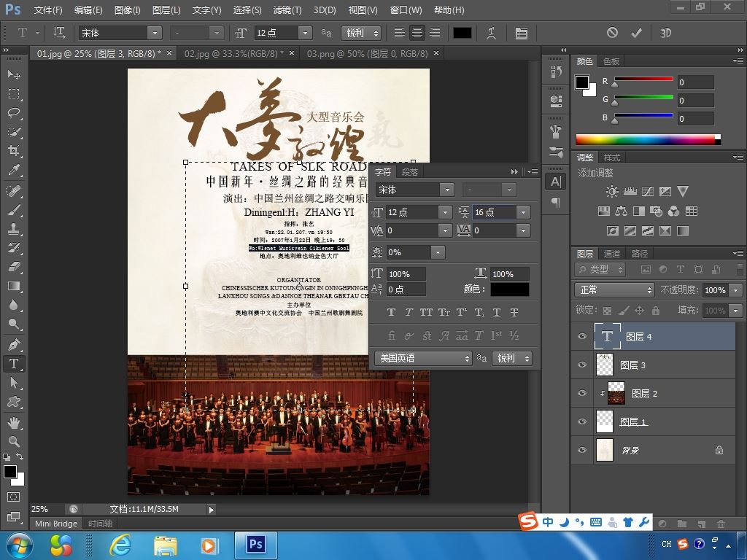Open the 滤镜(T) menu
Image resolution: width=747 pixels, height=560 pixels.
pyautogui.click(x=287, y=10)
